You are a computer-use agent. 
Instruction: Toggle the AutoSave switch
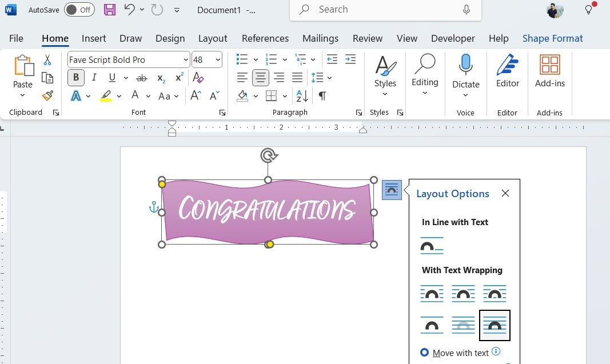click(79, 10)
